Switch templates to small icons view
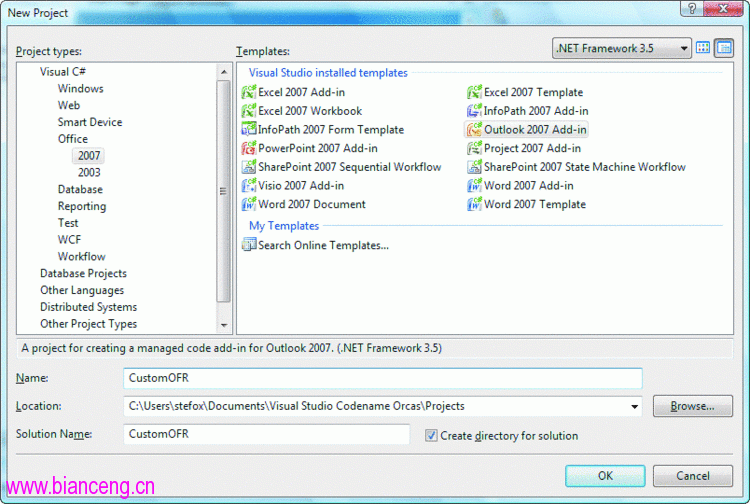Image resolution: width=750 pixels, height=504 pixels. 724,48
